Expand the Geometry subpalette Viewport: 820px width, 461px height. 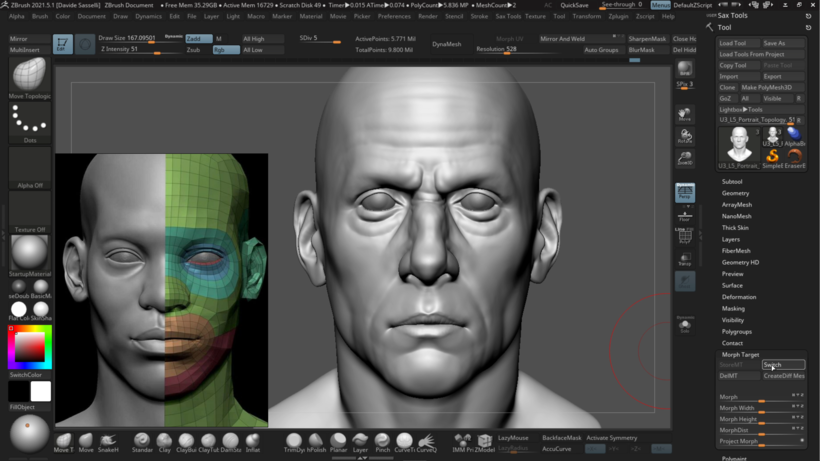tap(735, 193)
